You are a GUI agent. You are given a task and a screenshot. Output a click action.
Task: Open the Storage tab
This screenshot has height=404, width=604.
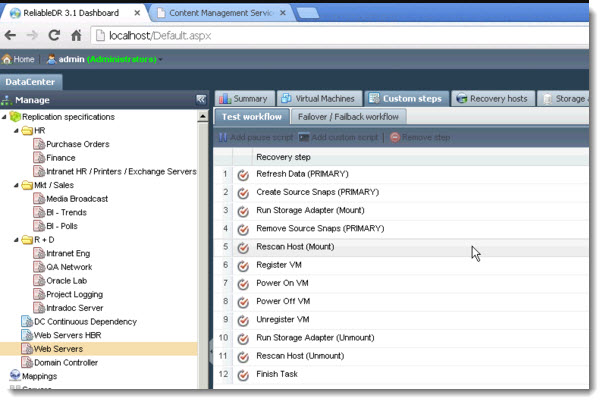564,99
